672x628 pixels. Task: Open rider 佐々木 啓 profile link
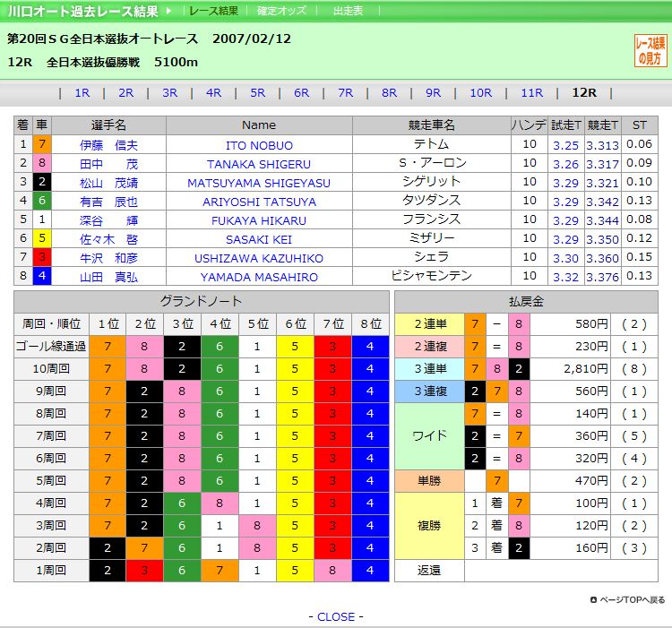click(108, 239)
